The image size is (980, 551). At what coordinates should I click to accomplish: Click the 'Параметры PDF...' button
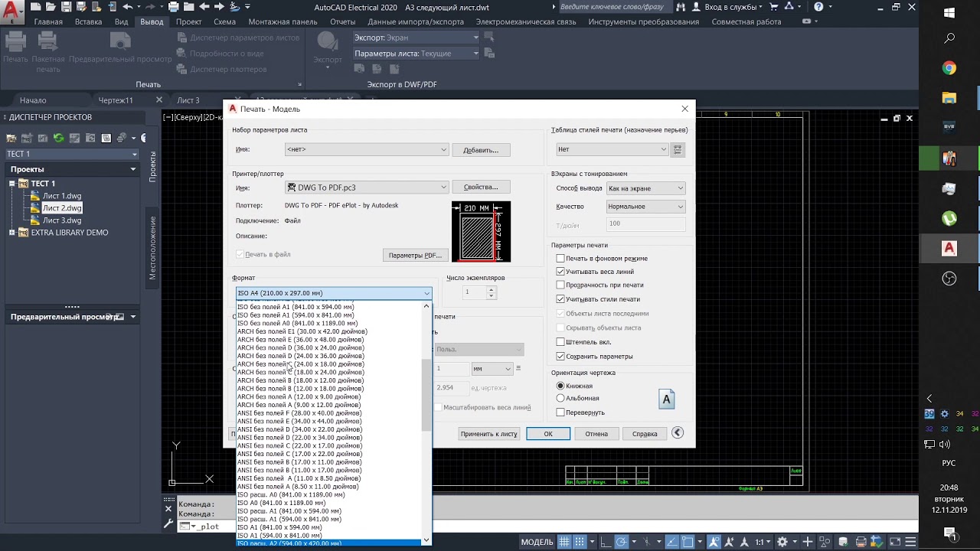tap(414, 255)
